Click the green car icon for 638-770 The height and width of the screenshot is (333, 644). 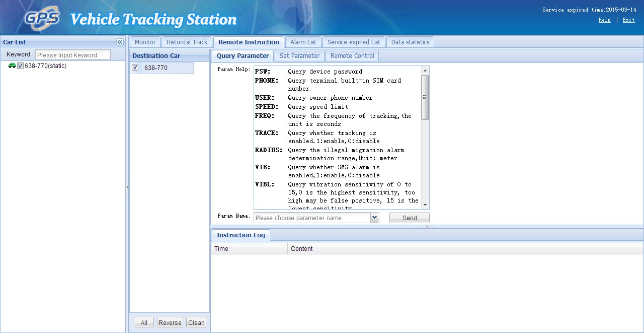click(x=12, y=65)
